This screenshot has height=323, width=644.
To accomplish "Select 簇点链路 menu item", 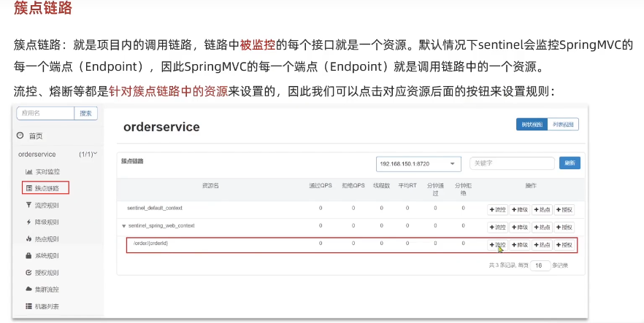I will tap(47, 188).
